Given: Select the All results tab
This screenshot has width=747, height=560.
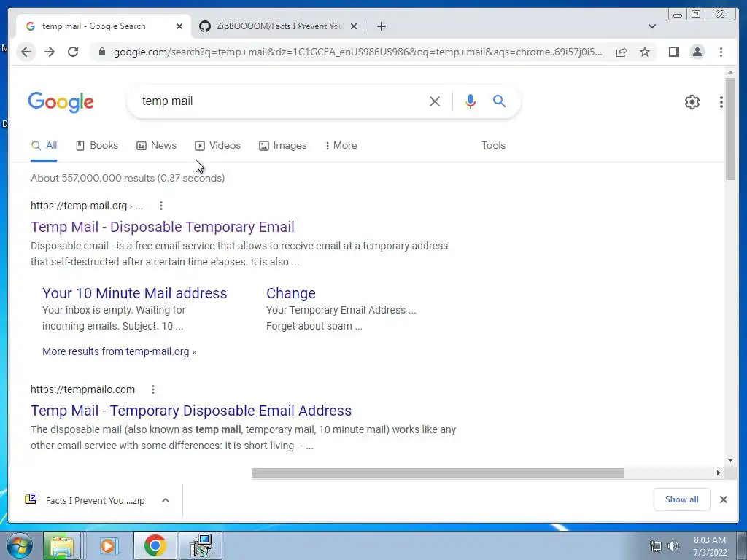Looking at the screenshot, I should pos(44,146).
